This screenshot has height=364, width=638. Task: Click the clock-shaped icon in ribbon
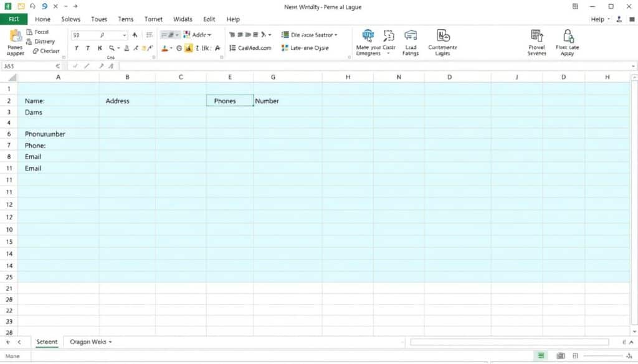(x=179, y=49)
